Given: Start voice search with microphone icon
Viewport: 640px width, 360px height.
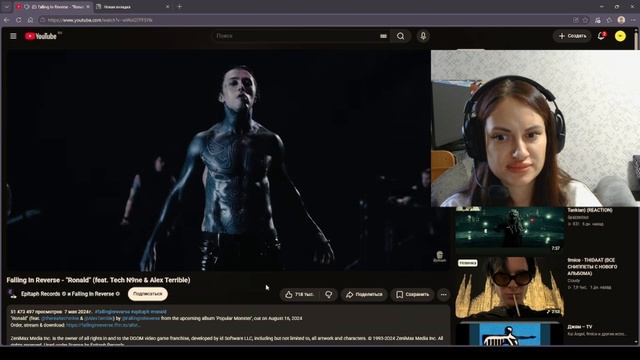Looking at the screenshot, I should pos(423,36).
